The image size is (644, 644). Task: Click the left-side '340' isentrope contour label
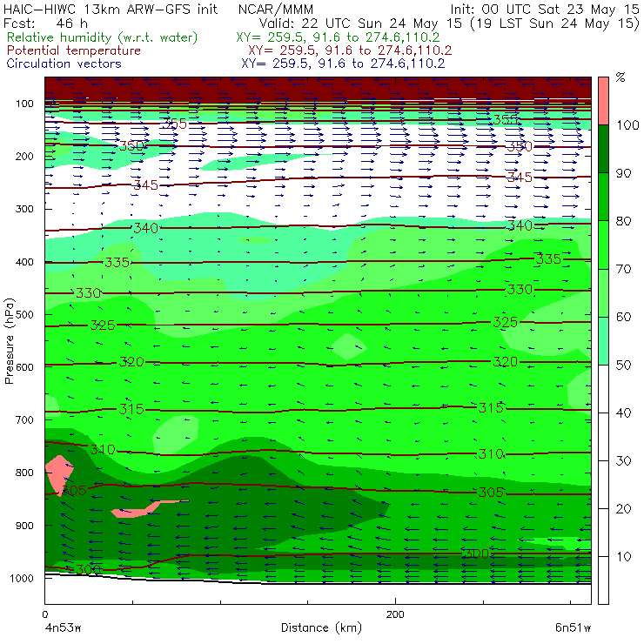(146, 228)
